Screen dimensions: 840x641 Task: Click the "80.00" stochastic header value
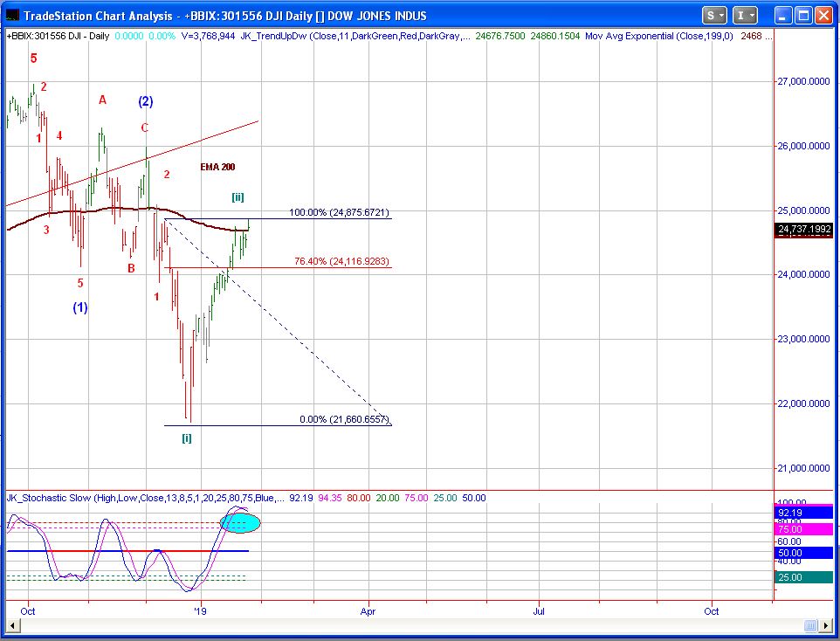(358, 498)
